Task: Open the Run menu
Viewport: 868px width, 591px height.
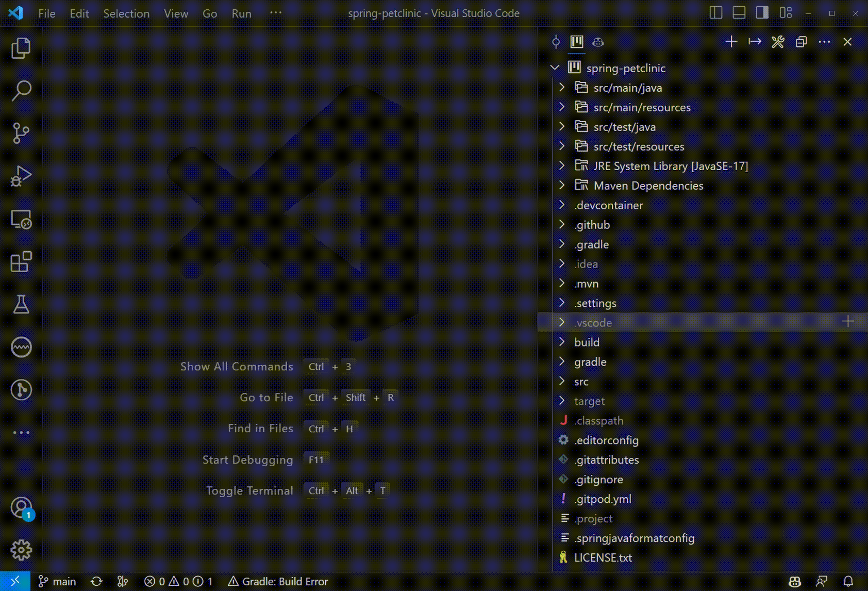Action: 242,13
